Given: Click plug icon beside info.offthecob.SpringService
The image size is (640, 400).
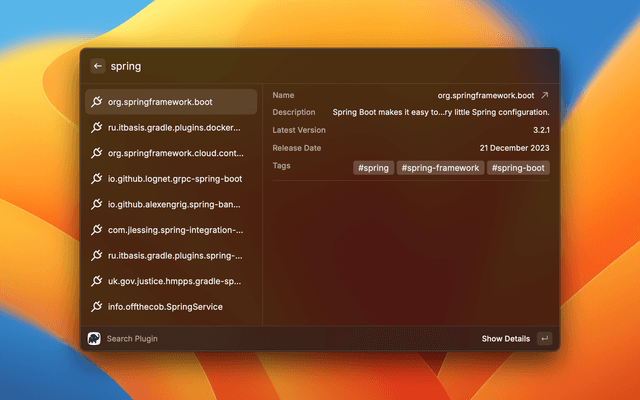Looking at the screenshot, I should 97,307.
